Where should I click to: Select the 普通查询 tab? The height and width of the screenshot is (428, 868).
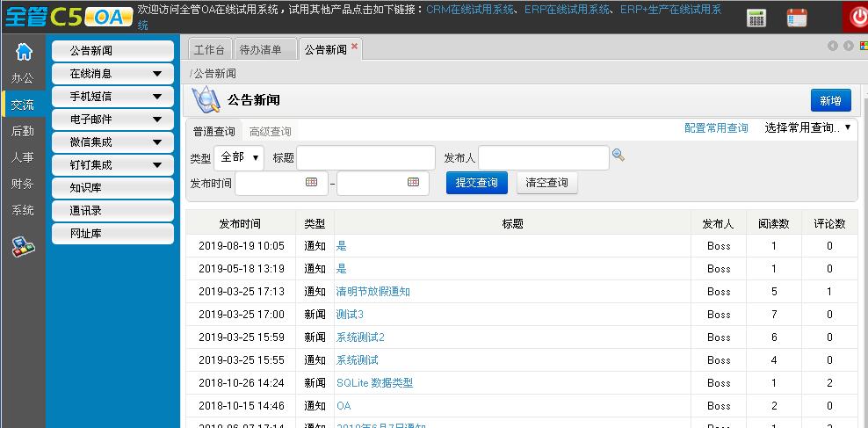(x=213, y=132)
